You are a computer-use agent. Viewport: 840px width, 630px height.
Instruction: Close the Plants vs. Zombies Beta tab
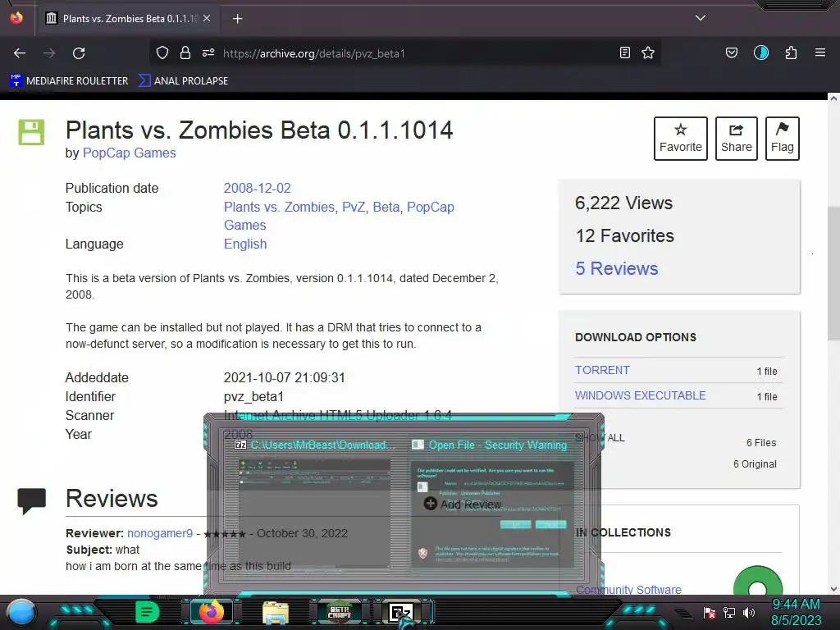[x=207, y=18]
